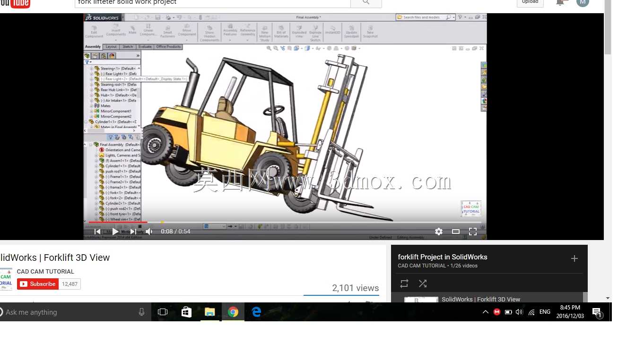644x361 pixels.
Task: Select the Layout tab in SolidWorks
Action: [x=111, y=47]
